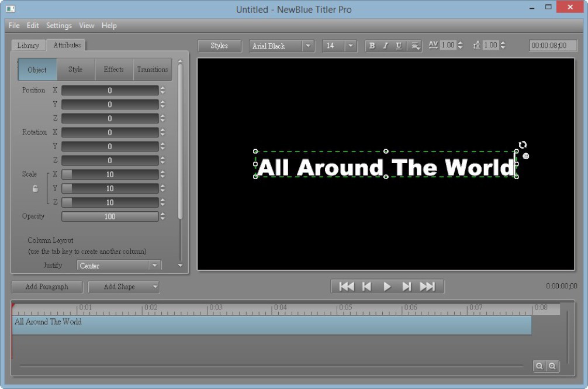Adjust the Opacity stepper
This screenshot has width=588, height=389.
click(162, 216)
